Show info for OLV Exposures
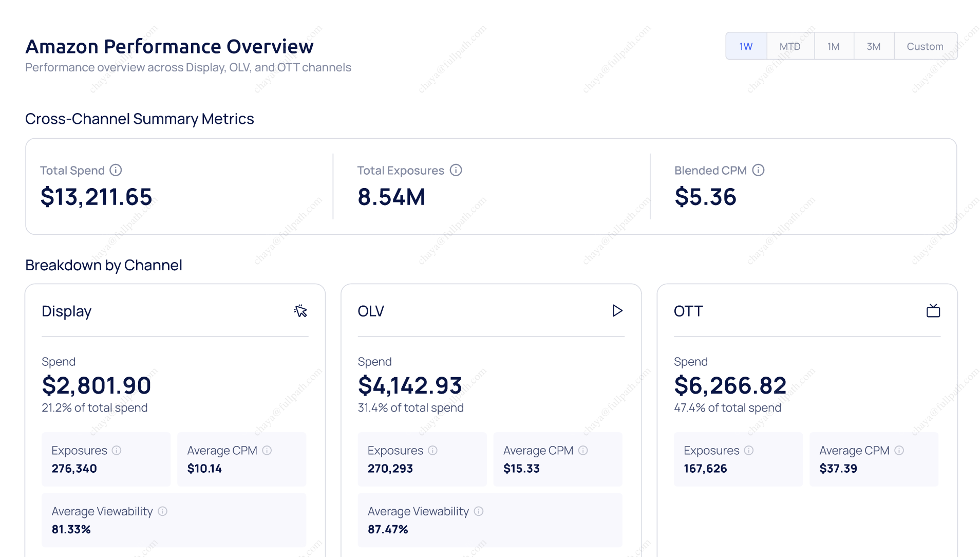 (x=432, y=451)
